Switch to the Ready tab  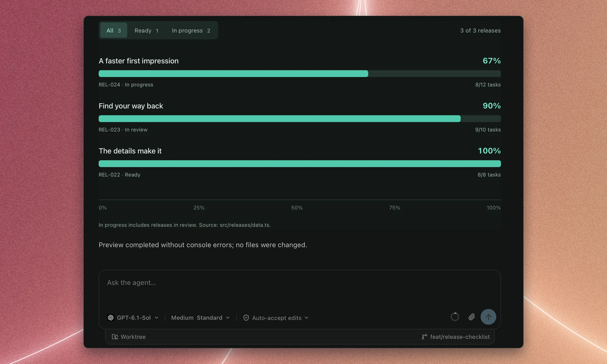(146, 30)
